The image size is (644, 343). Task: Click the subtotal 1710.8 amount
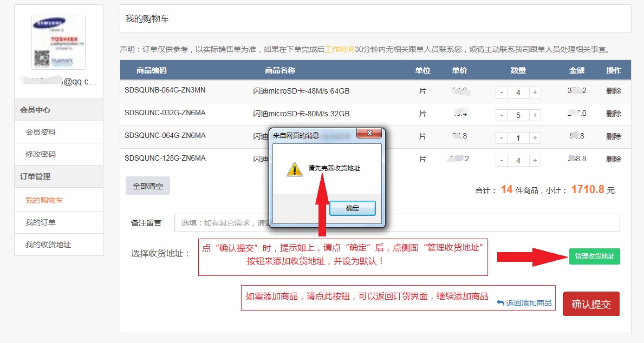587,189
